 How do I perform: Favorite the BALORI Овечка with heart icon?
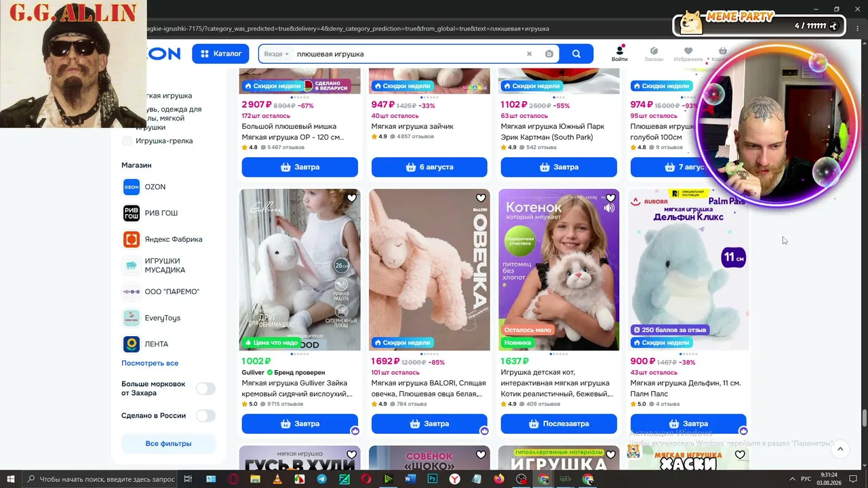[481, 198]
